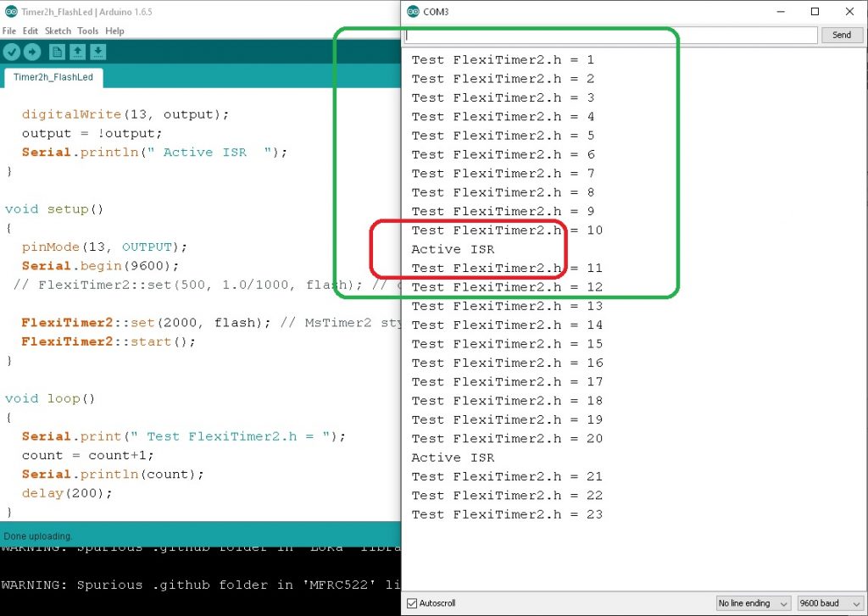Click the 'output = !output;' code line
The width and height of the screenshot is (868, 616).
point(92,133)
